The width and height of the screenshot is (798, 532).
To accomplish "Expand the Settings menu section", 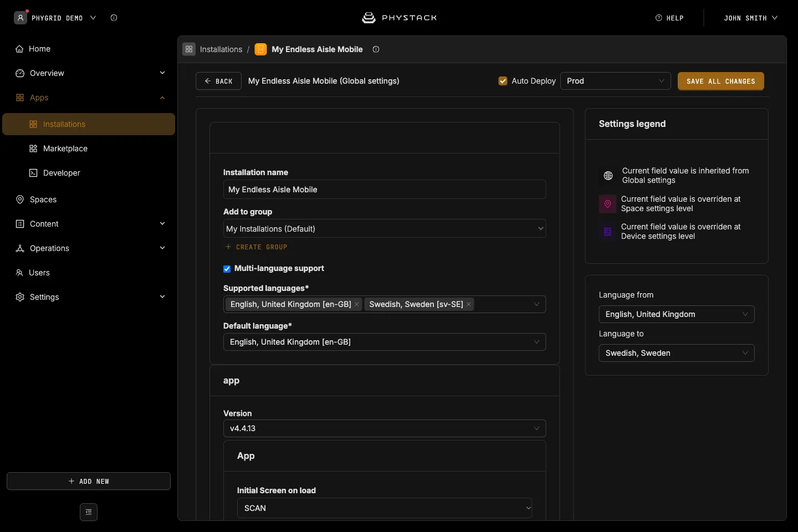I will point(162,297).
